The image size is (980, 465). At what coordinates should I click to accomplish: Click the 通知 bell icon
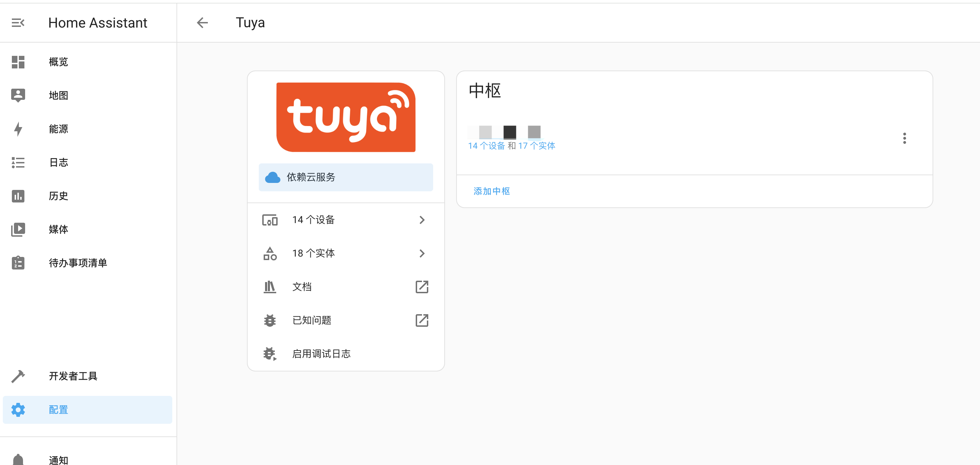point(18,460)
